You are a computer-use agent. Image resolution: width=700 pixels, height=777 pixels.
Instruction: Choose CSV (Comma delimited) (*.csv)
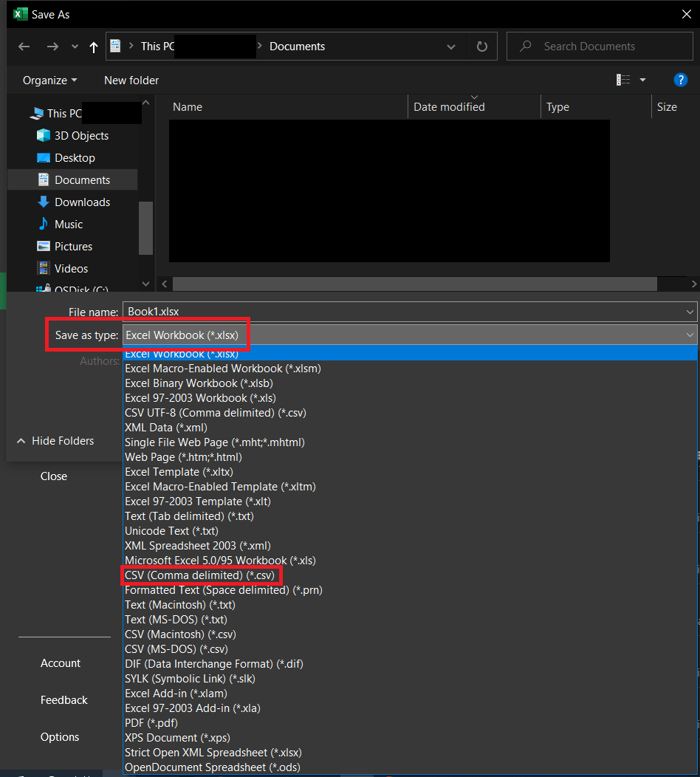click(199, 575)
